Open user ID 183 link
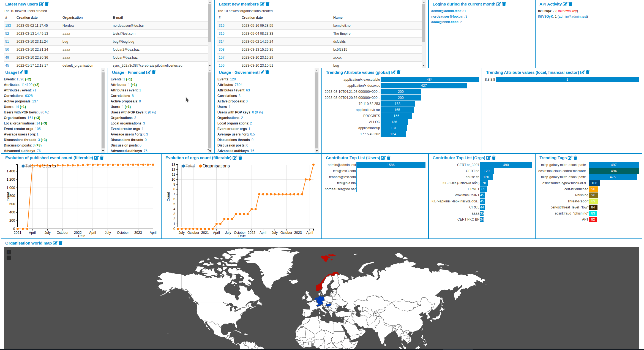 tap(8, 26)
